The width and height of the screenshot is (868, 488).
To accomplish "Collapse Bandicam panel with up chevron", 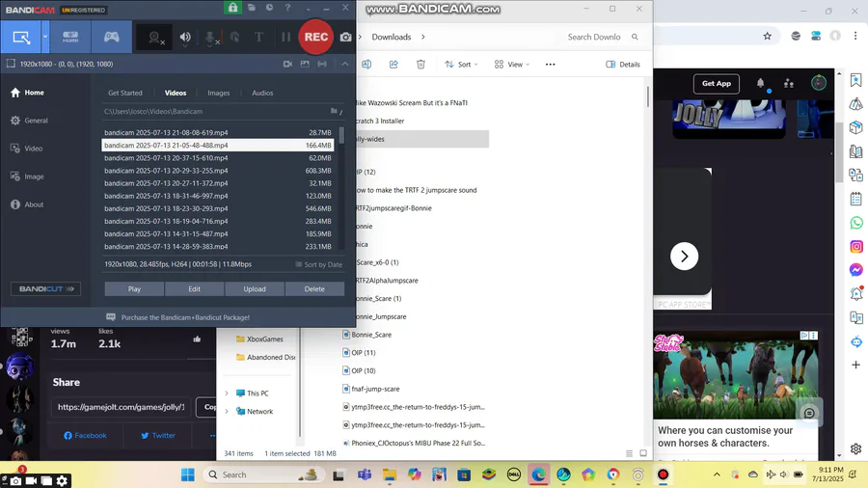I will (345, 65).
